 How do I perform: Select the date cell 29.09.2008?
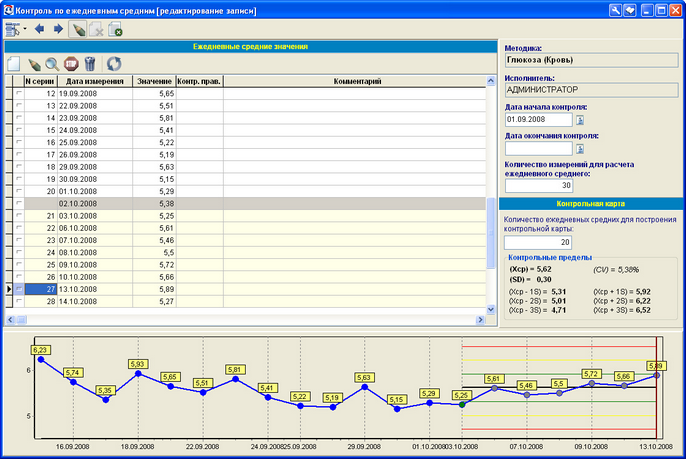pos(94,167)
